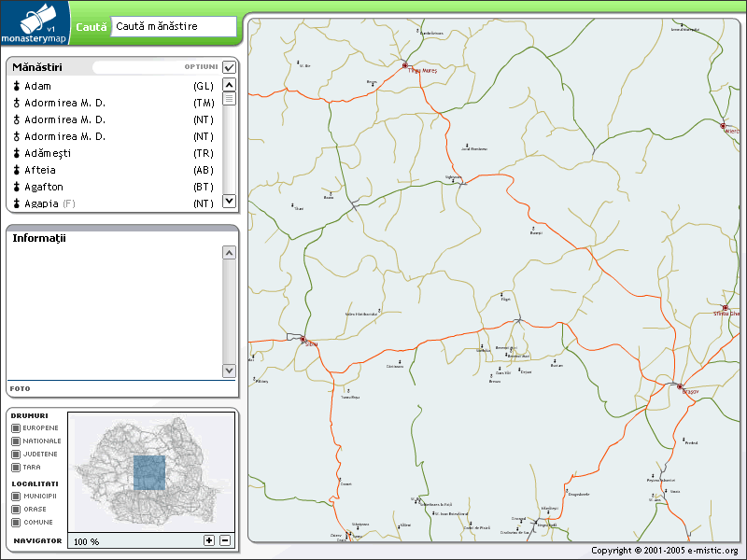Click the Caută mănăstire search field

point(173,26)
